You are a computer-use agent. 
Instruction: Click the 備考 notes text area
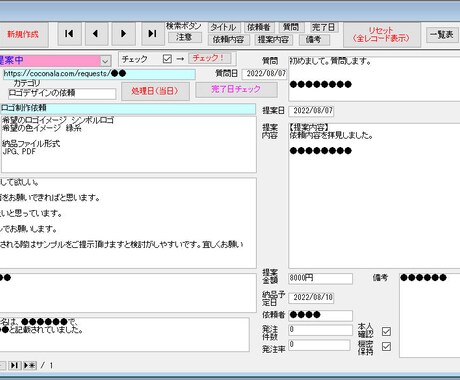[430, 315]
